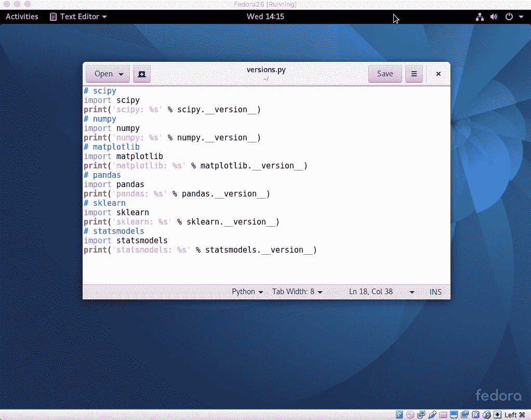This screenshot has height=420, width=531.
Task: Click the new document icon button
Action: (x=141, y=74)
